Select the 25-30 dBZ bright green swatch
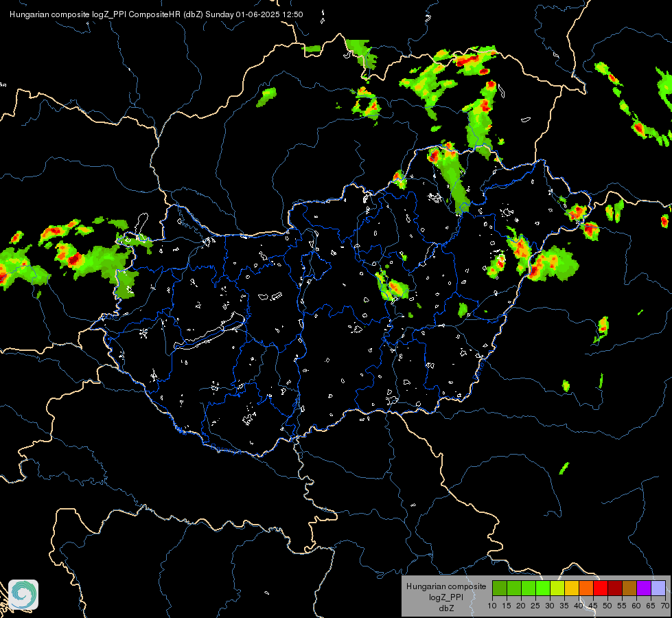Image resolution: width=672 pixels, height=618 pixels. pos(543,588)
